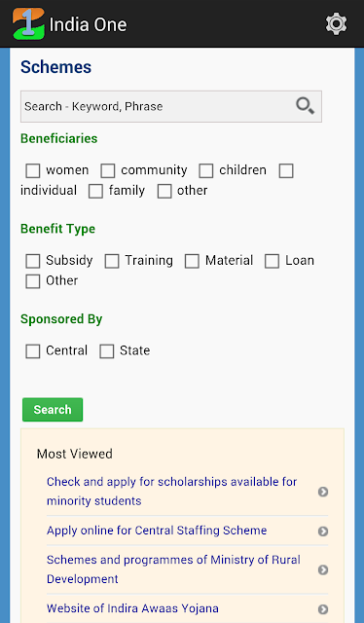Enable the children beneficiaries checkbox
This screenshot has width=364, height=623.
pos(205,171)
